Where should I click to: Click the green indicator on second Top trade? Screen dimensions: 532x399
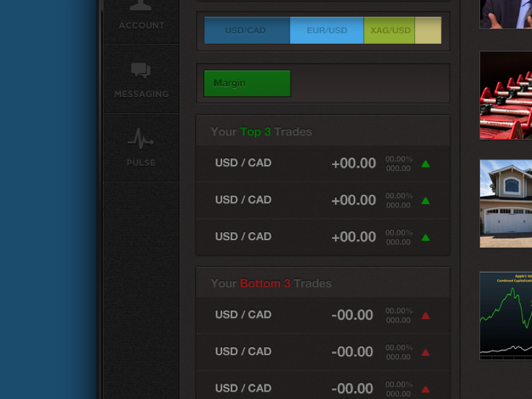tap(426, 199)
